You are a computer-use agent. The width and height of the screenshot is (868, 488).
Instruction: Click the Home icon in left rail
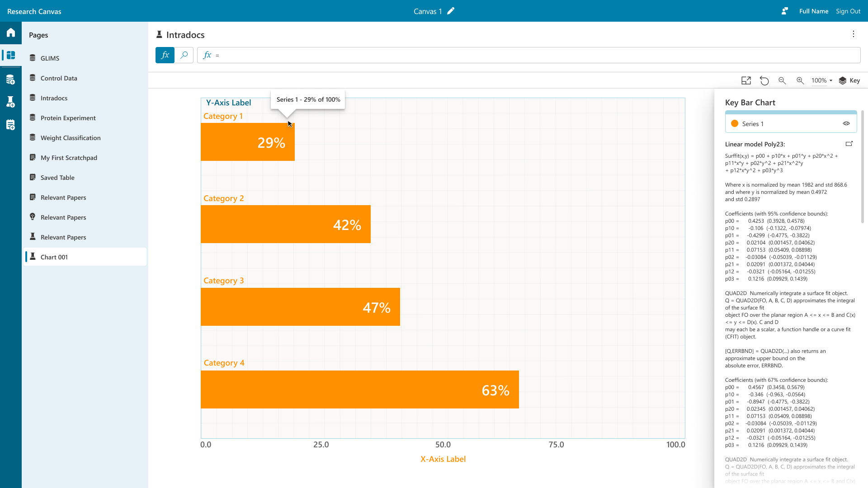[x=11, y=33]
